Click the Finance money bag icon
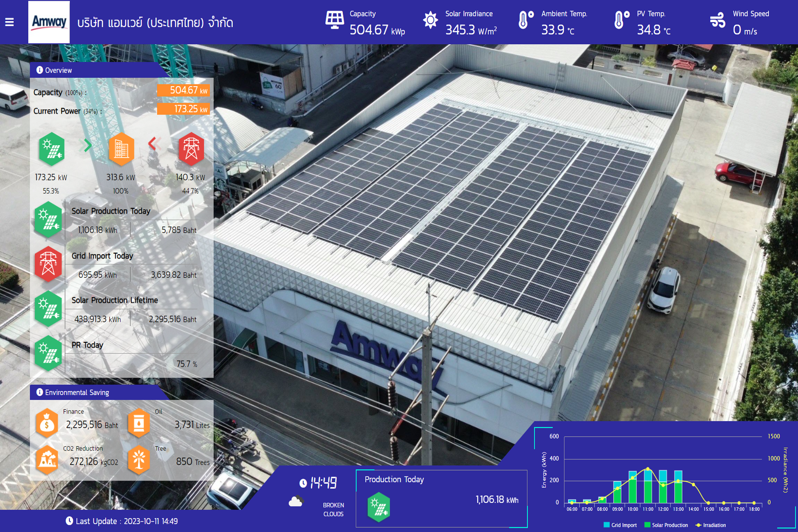The width and height of the screenshot is (798, 532). [47, 423]
